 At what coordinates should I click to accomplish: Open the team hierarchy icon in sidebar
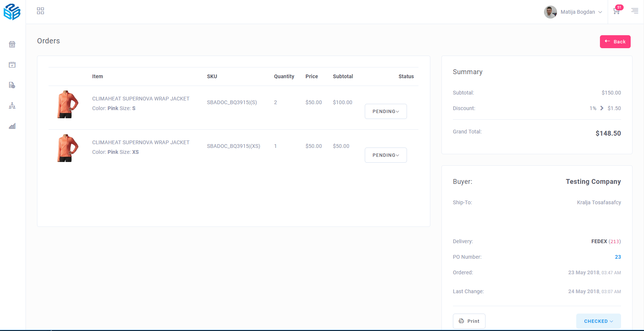click(x=12, y=106)
